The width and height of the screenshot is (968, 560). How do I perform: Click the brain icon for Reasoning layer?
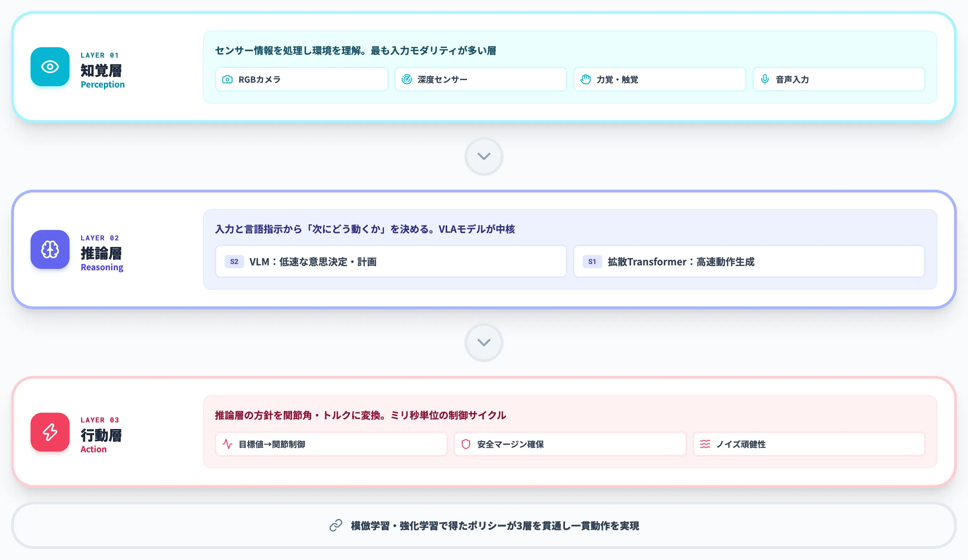point(50,249)
